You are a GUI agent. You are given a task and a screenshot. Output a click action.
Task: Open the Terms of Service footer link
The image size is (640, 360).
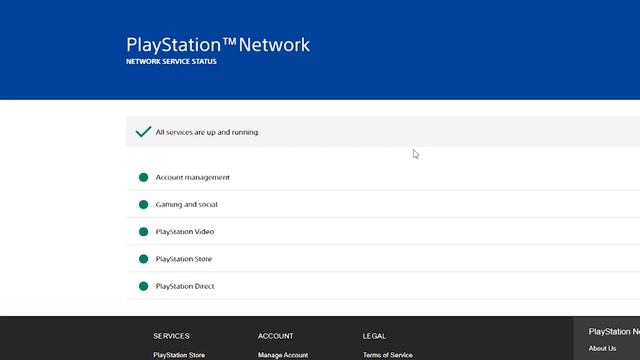[x=388, y=355]
